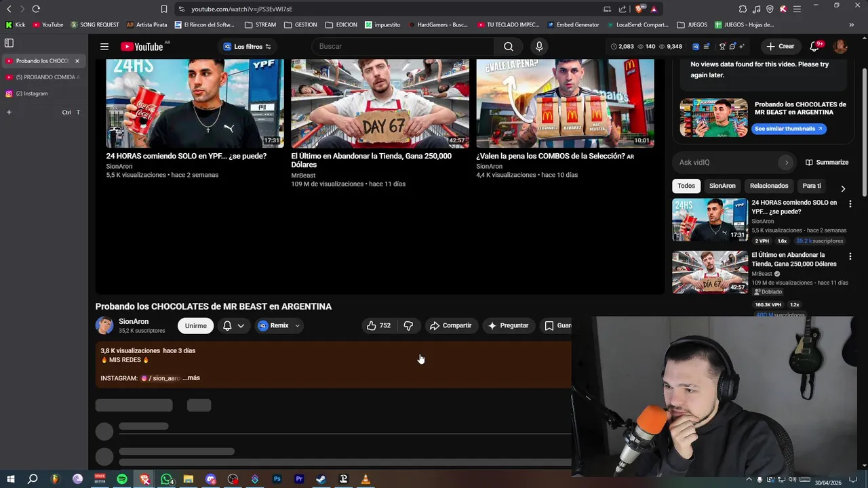Screen dimensions: 868x488
Task: Open the notifications bell with 9+ badge
Action: pyautogui.click(x=814, y=46)
